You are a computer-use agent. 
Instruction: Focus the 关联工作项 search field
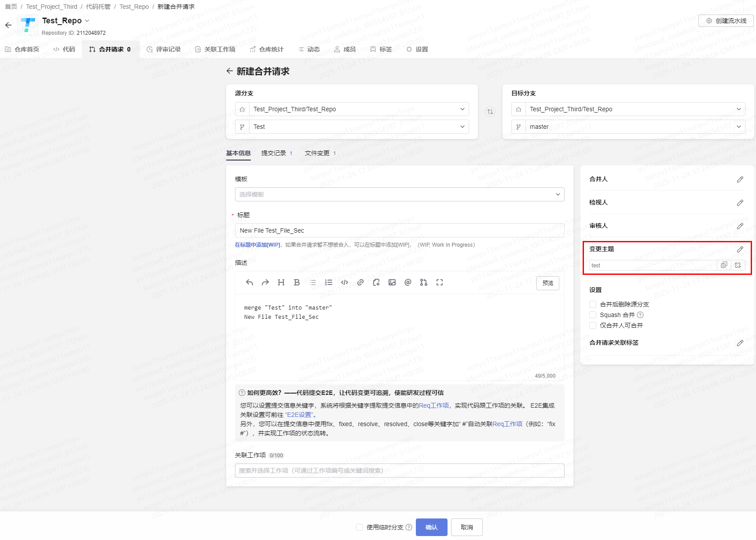pyautogui.click(x=399, y=471)
